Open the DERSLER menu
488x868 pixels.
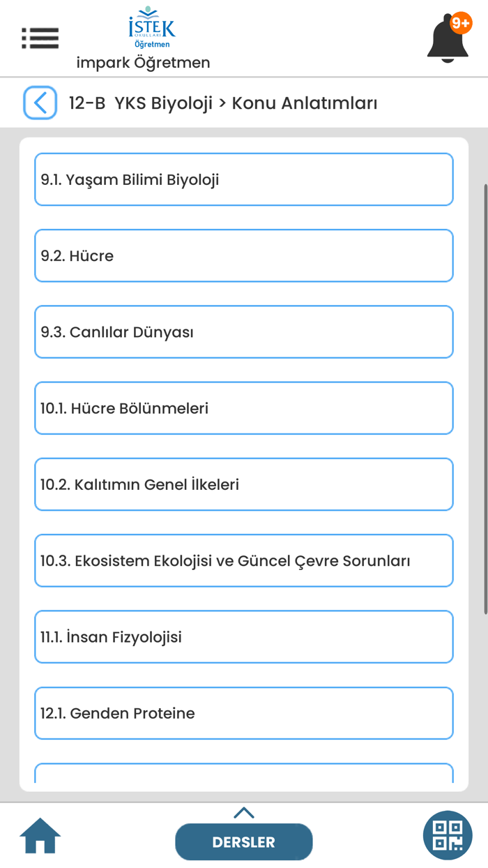pos(243,841)
